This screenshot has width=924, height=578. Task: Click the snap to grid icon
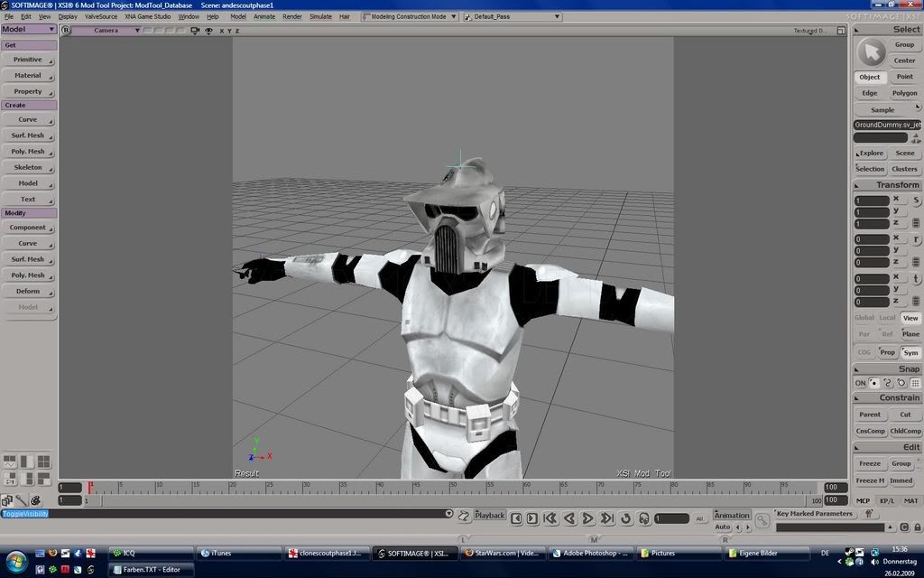click(915, 383)
